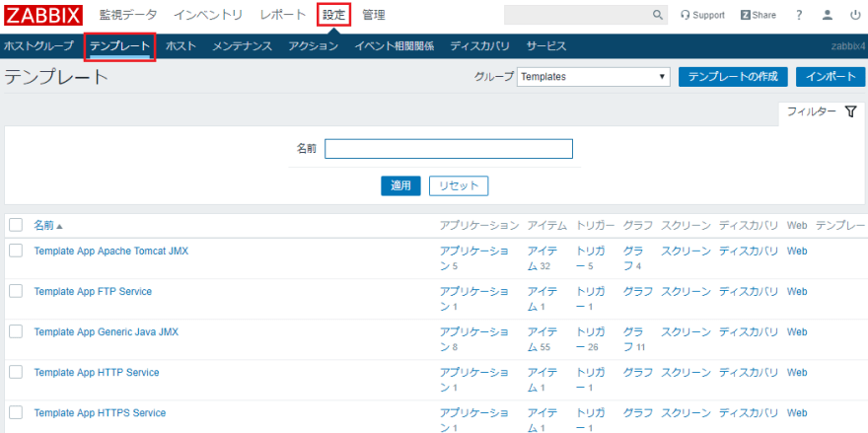Screen dimensions: 868x433
Task: Open Web for Apache Tomcat JMX row
Action: tap(797, 251)
